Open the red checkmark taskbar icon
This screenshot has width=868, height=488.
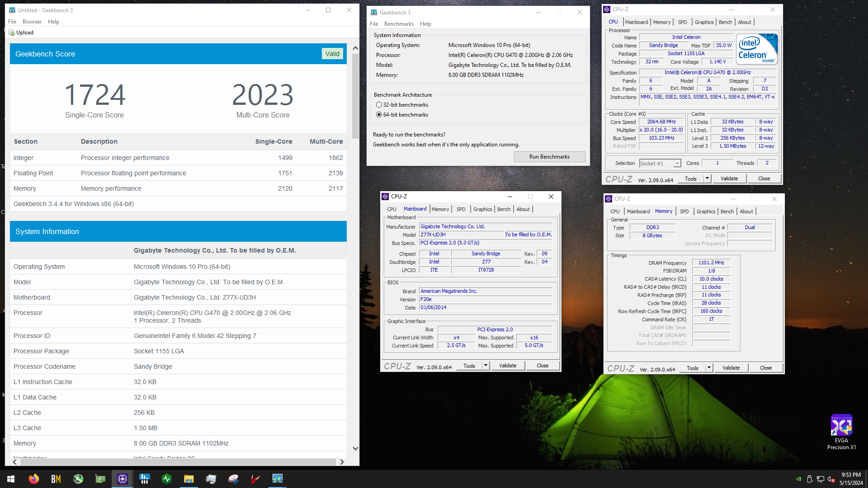click(x=255, y=479)
